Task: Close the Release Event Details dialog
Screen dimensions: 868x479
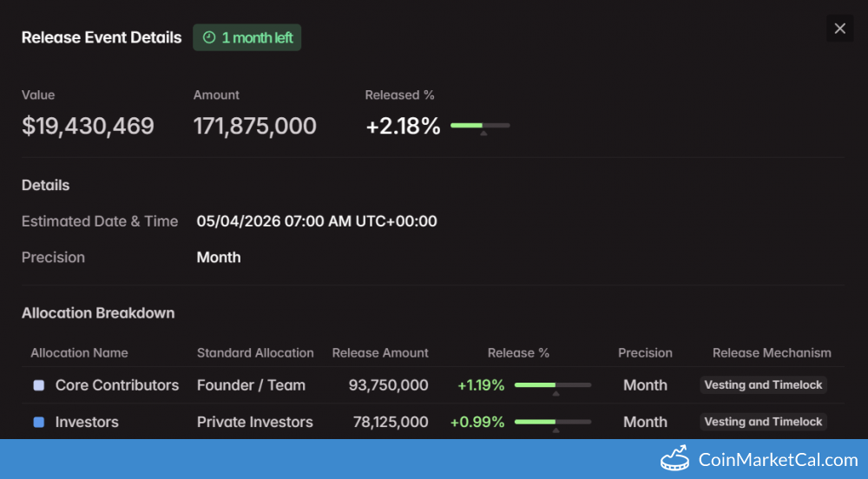Action: click(839, 29)
